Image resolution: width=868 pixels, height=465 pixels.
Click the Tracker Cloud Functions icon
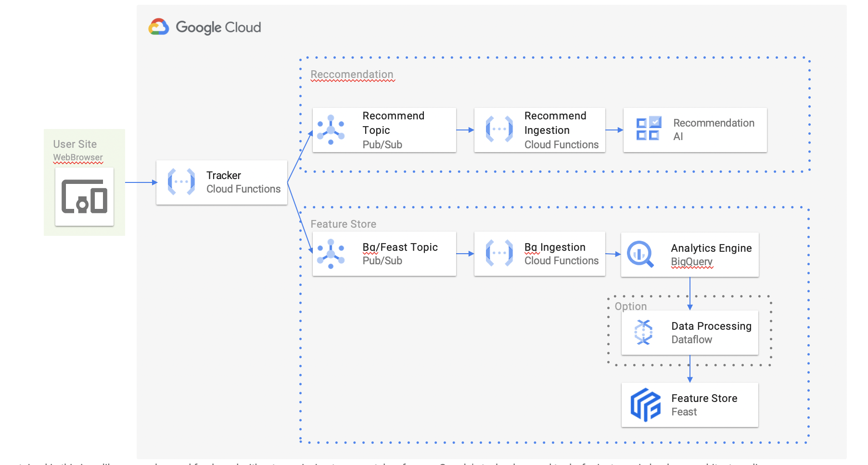181,182
